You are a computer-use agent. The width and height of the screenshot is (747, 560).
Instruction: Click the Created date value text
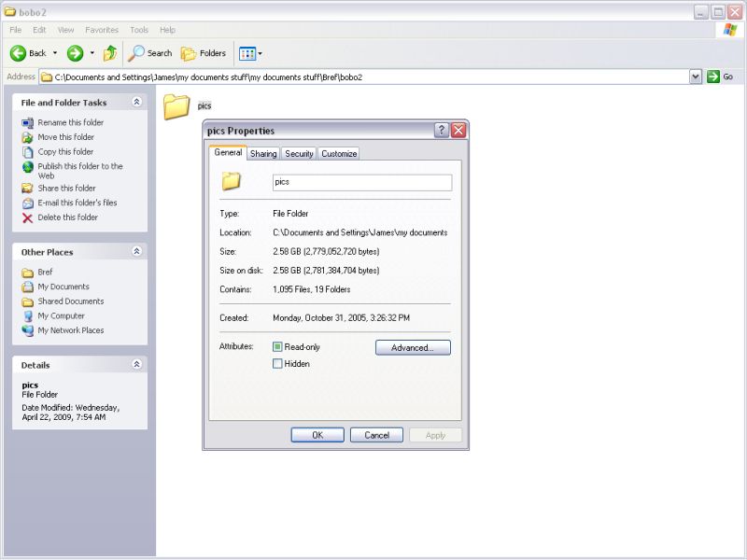pyautogui.click(x=341, y=317)
